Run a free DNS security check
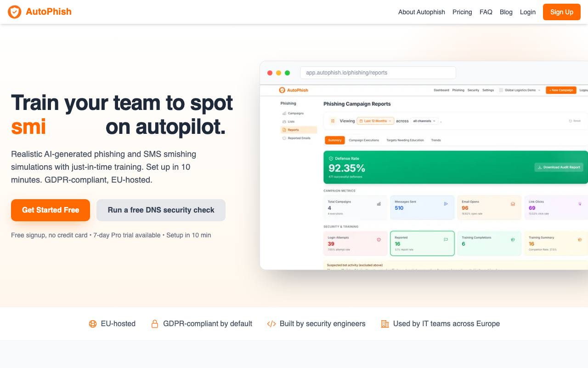The height and width of the screenshot is (368, 588). point(161,210)
